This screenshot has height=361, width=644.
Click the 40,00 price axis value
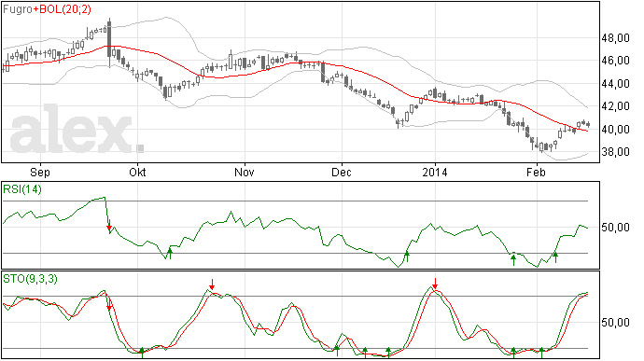tap(615, 130)
